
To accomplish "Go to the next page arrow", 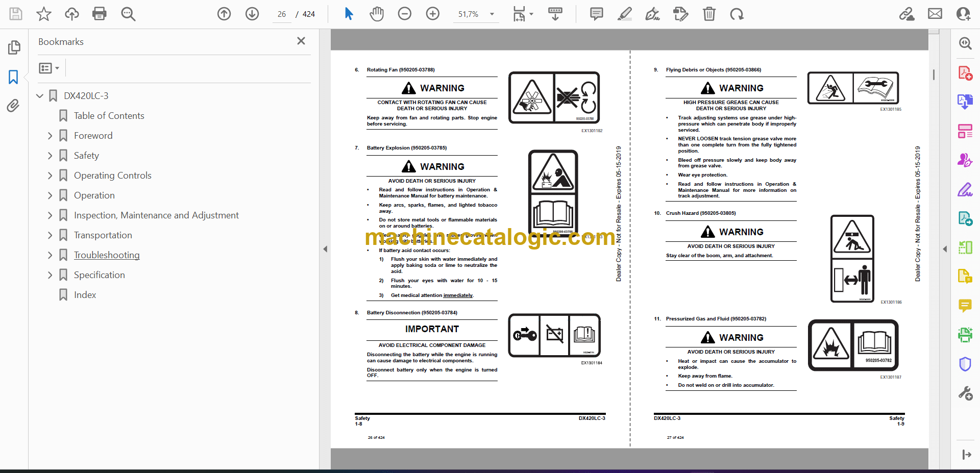I will pyautogui.click(x=252, y=14).
